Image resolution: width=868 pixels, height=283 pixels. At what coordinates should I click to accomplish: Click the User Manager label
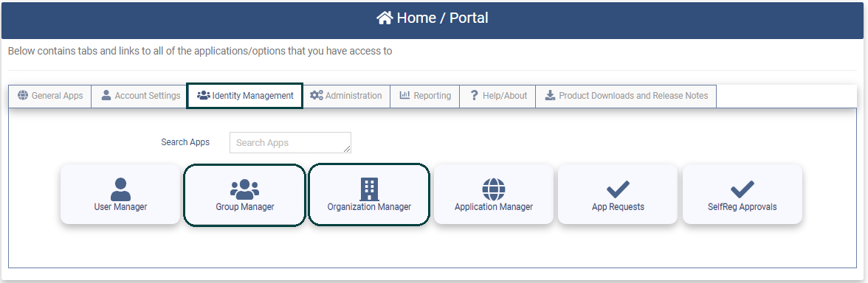tap(120, 207)
